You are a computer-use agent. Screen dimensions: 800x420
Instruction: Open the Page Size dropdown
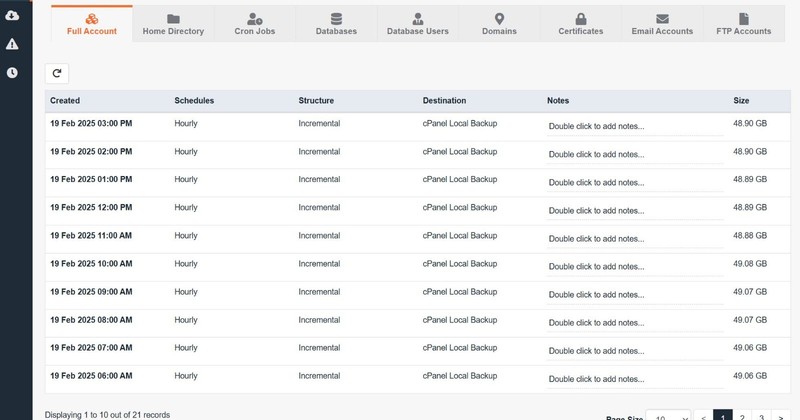(x=668, y=416)
